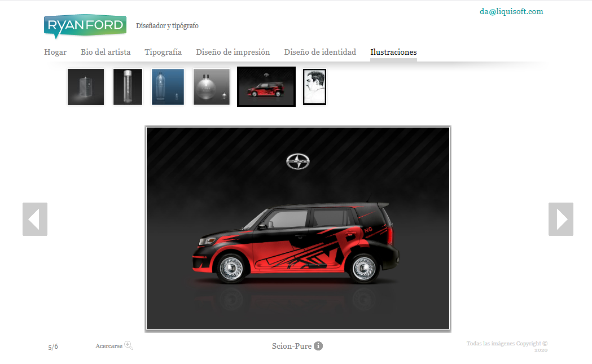Select the tall glass bottle thumbnail
Viewport: 592px width, 364px height.
[x=128, y=87]
